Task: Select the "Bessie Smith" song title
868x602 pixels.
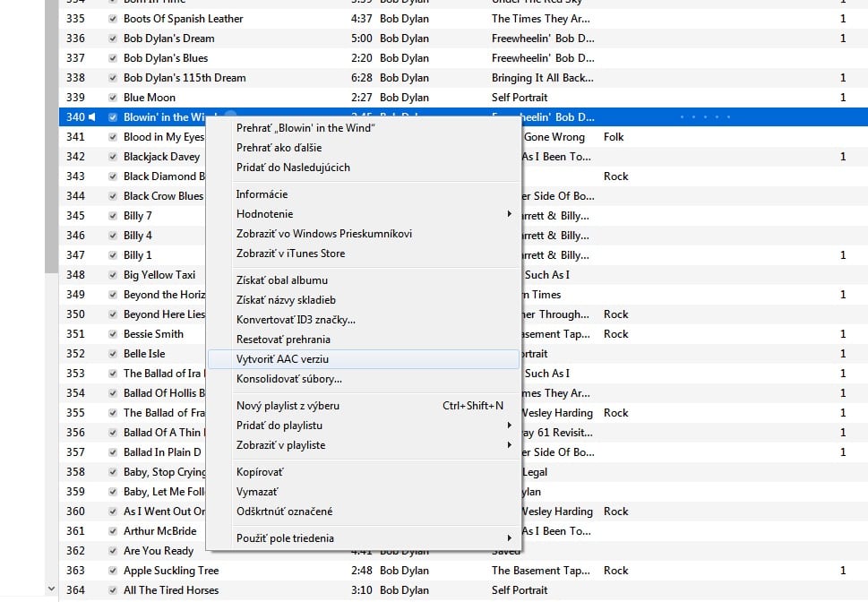Action: click(153, 334)
